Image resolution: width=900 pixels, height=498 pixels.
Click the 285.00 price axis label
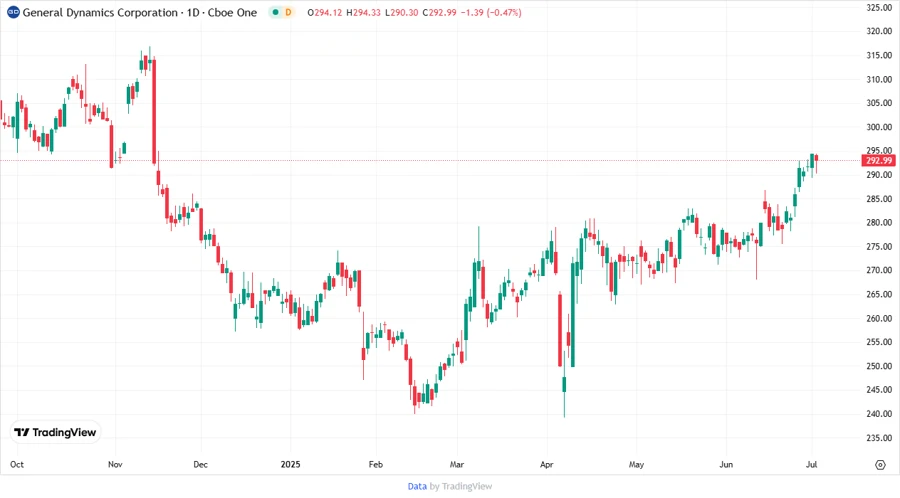(x=879, y=199)
